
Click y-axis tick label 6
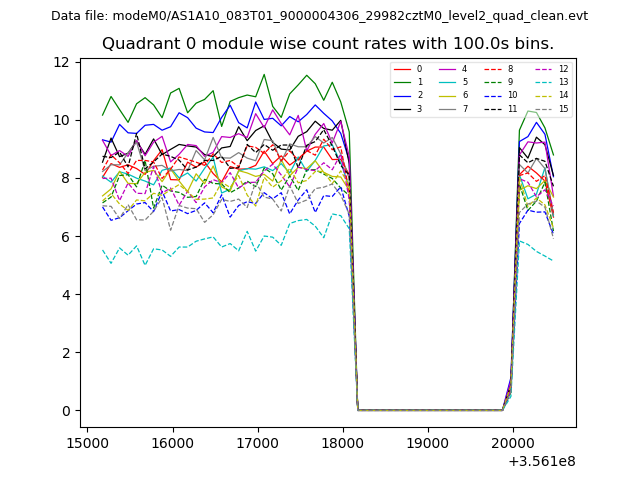(x=66, y=237)
